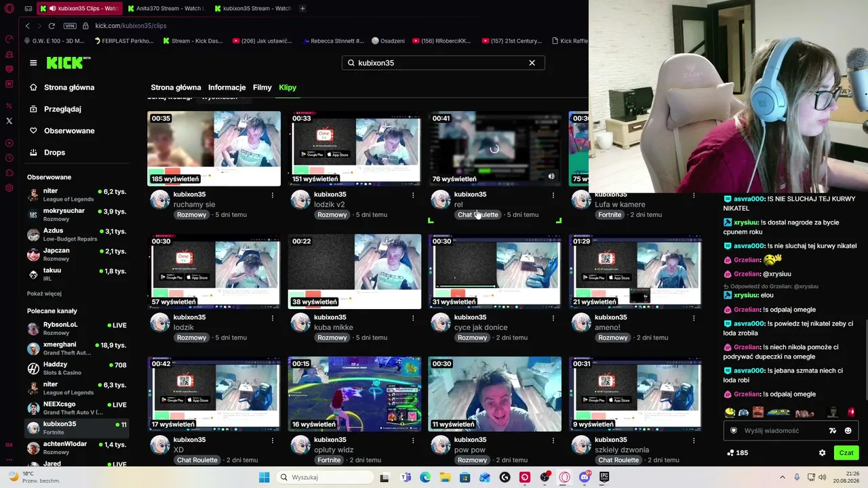
Task: Open more options for 'cyce jak donice' clip
Action: [x=553, y=318]
